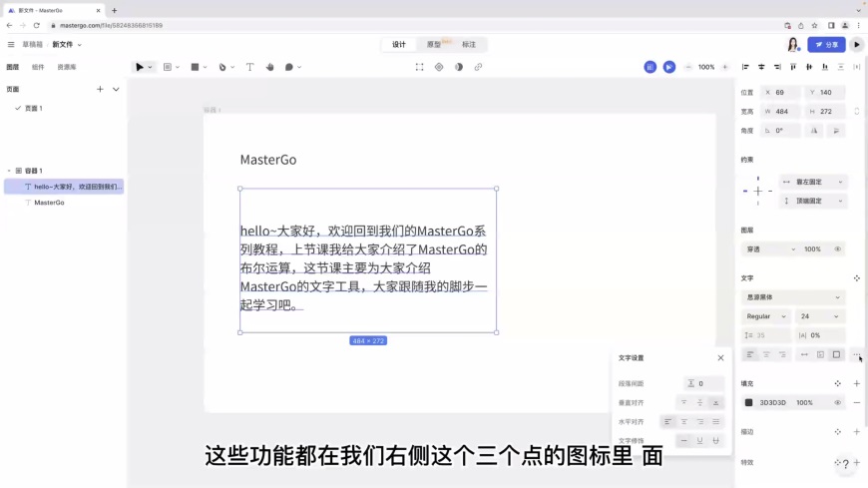Expand the pages list chevron

[x=116, y=89]
